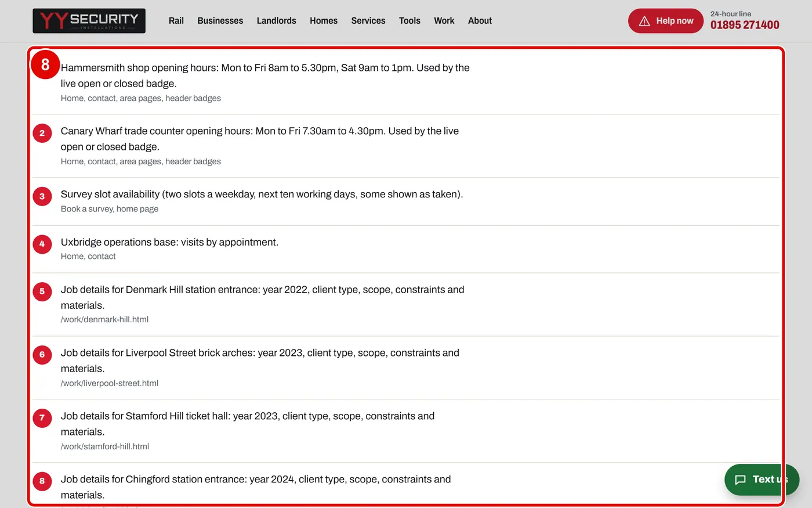Image resolution: width=812 pixels, height=508 pixels.
Task: Click the Chingford station entrance job text
Action: point(256,487)
